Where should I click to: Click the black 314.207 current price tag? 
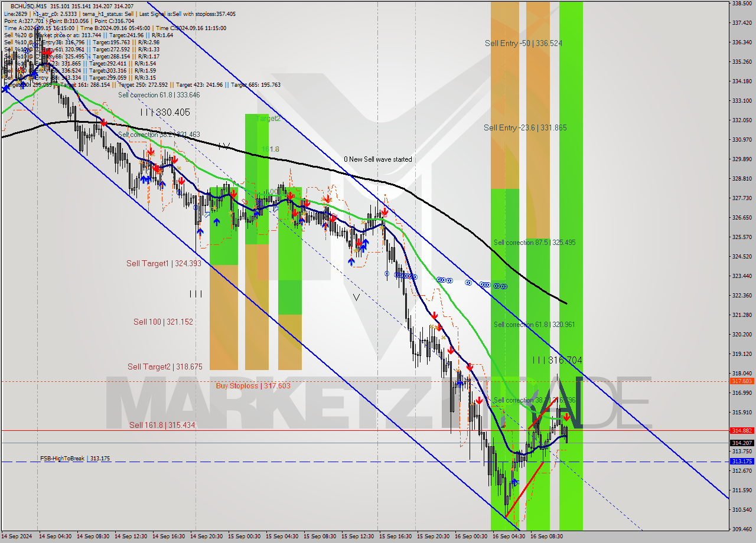[741, 443]
